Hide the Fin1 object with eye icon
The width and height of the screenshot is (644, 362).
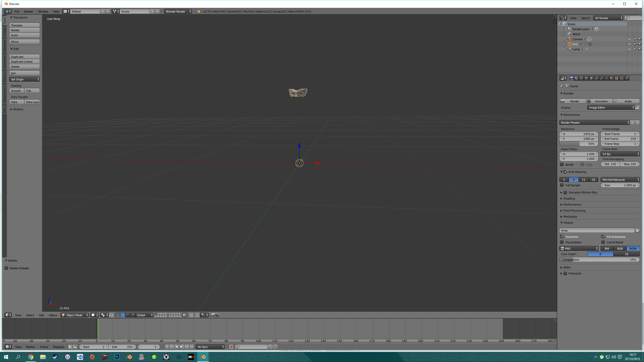[x=629, y=44]
